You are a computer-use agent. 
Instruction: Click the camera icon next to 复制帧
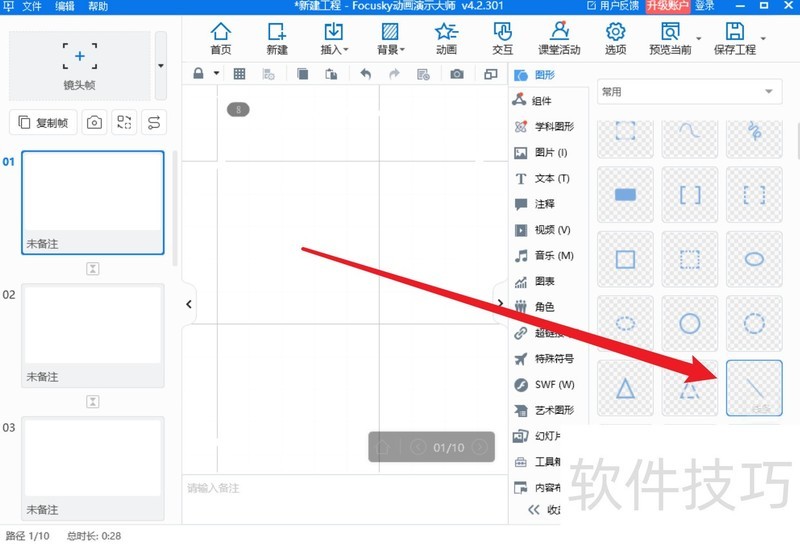pyautogui.click(x=94, y=122)
